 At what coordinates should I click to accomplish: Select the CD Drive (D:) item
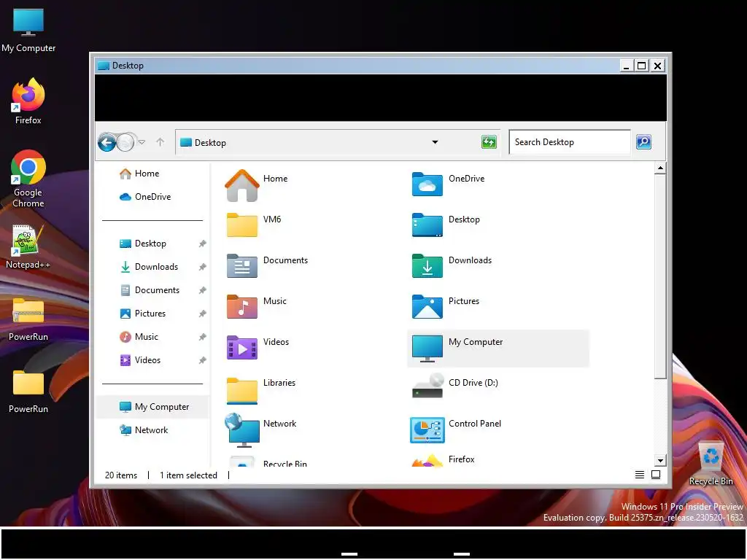pos(427,386)
